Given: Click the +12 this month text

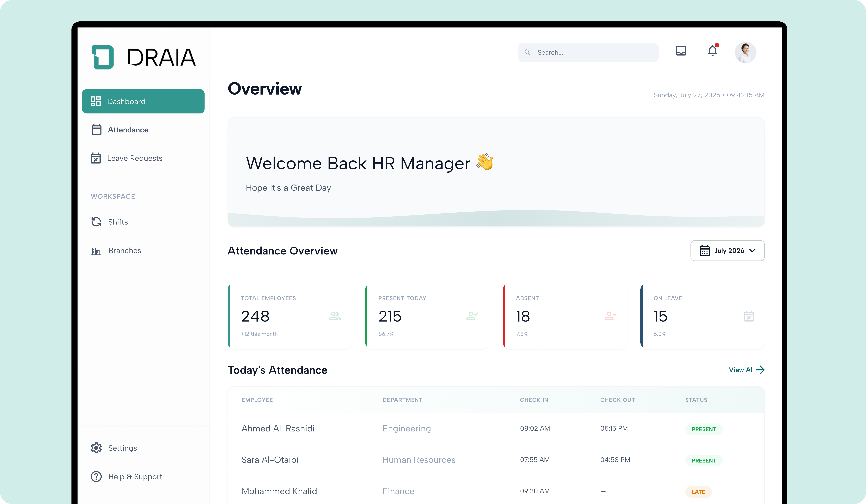Looking at the screenshot, I should point(259,334).
